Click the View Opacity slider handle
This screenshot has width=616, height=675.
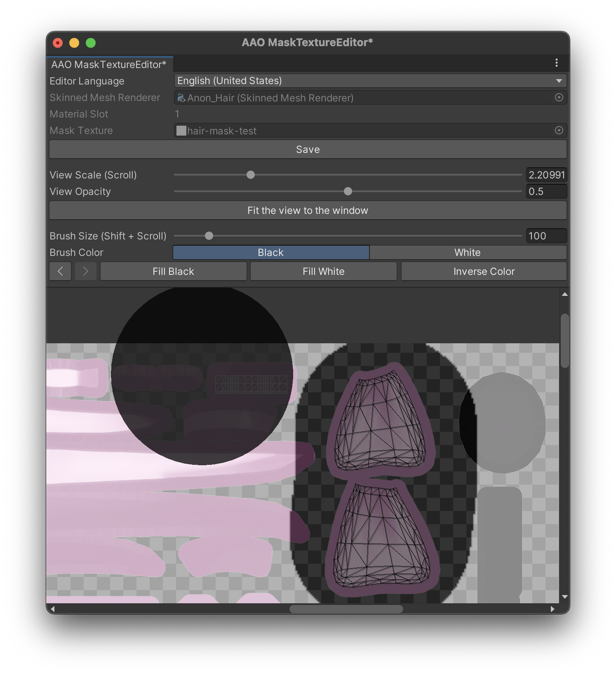click(x=348, y=191)
